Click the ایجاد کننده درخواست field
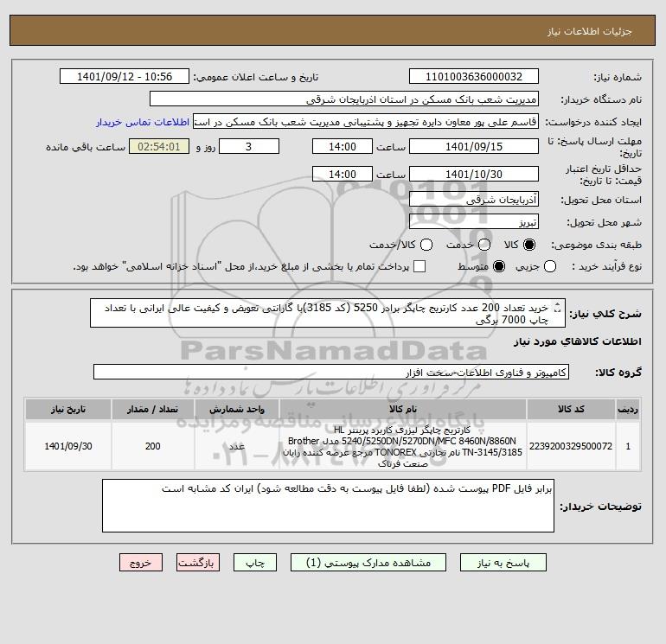 [366, 121]
